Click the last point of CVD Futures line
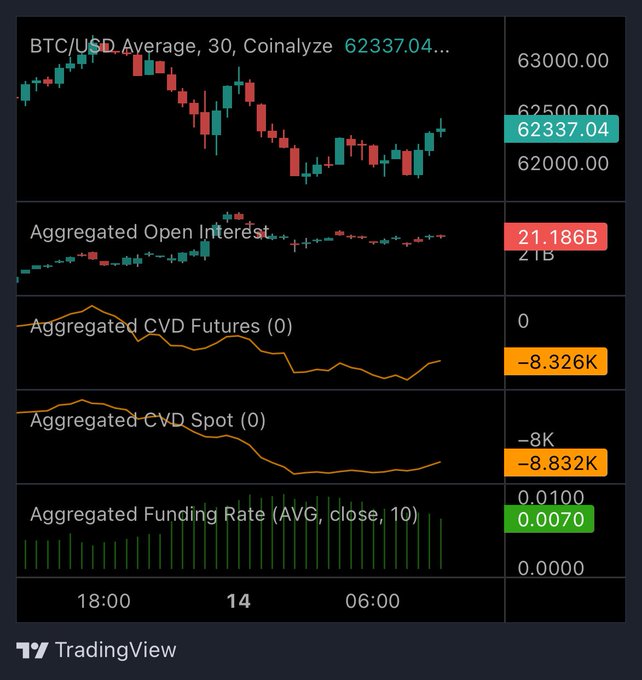Viewport: 642px width, 680px height. click(x=440, y=361)
